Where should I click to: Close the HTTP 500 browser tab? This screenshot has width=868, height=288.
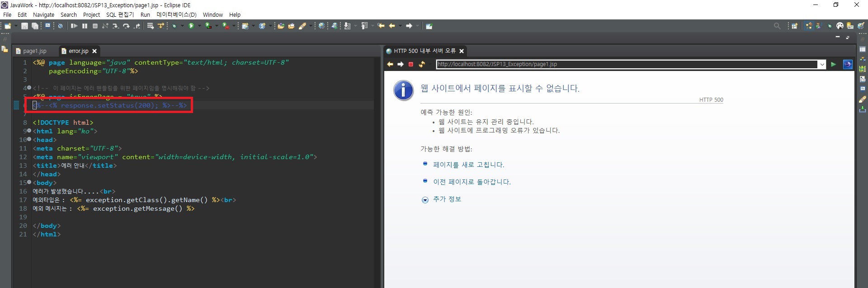pyautogui.click(x=462, y=51)
